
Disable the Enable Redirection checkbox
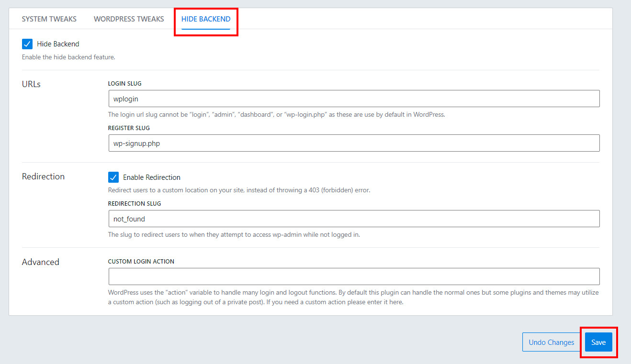coord(113,177)
